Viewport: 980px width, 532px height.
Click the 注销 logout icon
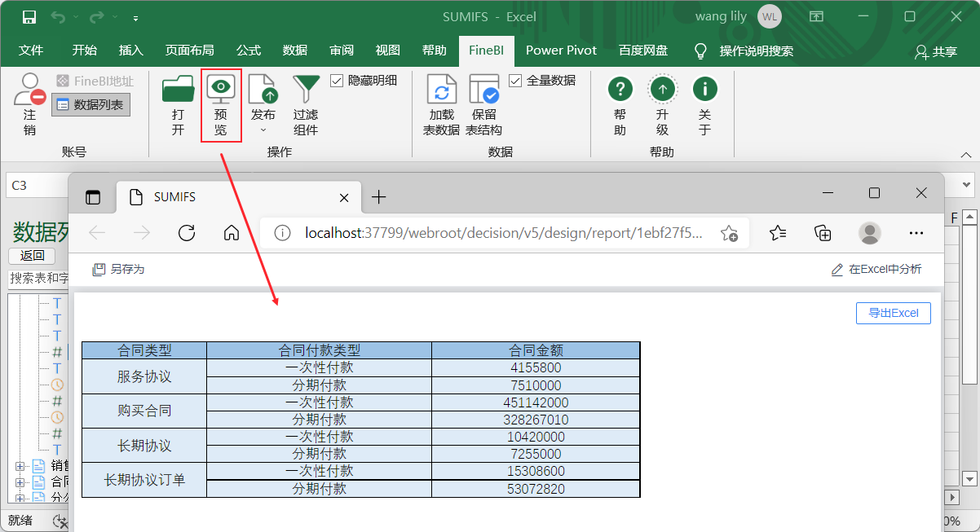click(x=30, y=90)
